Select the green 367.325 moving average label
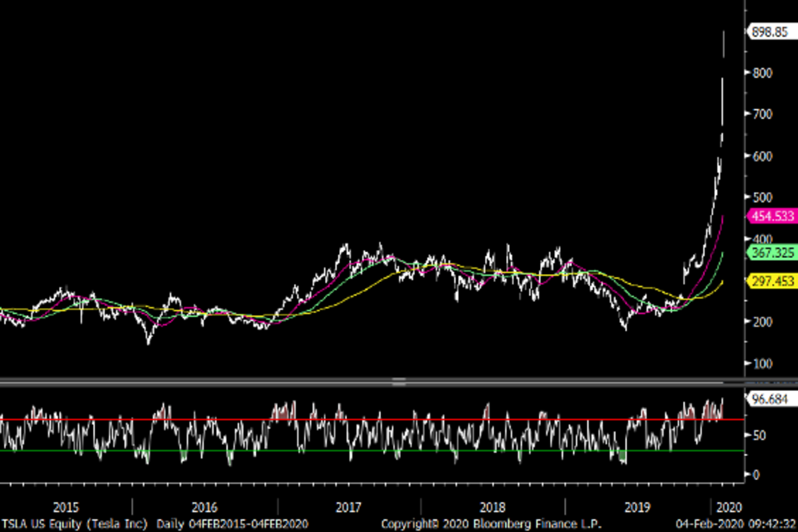Image resolution: width=798 pixels, height=532 pixels. 771,252
